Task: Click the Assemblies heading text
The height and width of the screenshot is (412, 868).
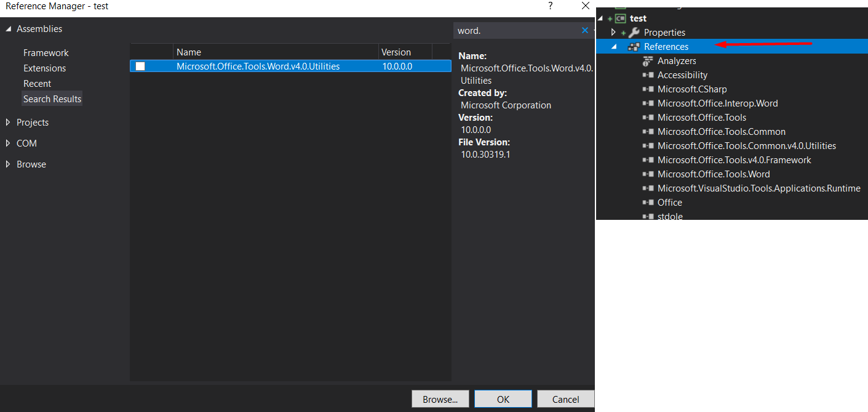Action: (x=39, y=29)
